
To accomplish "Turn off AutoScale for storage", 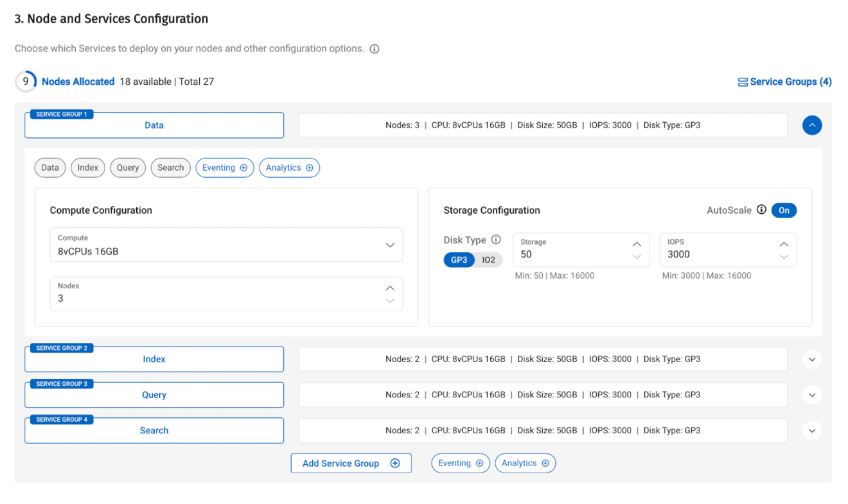I will (x=784, y=209).
